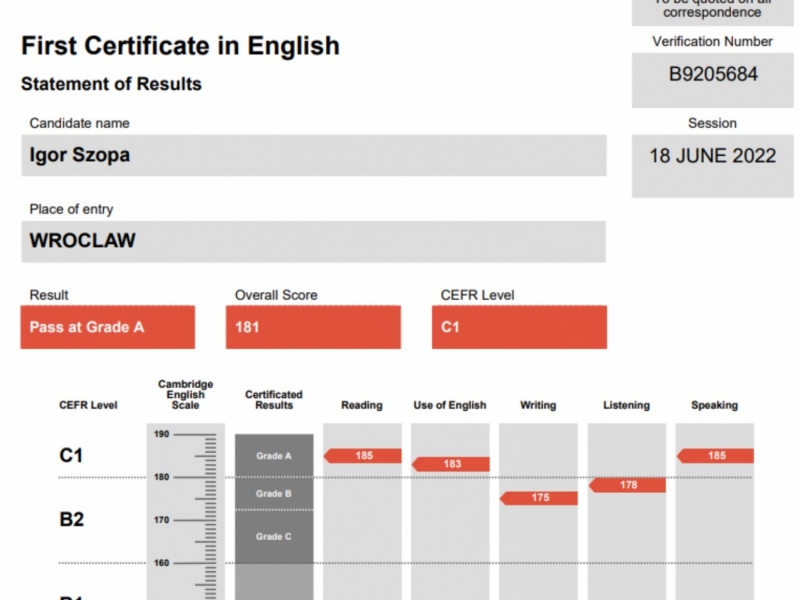Image resolution: width=800 pixels, height=600 pixels.
Task: Click the 'Grade A' band in Certificated Results
Action: (x=274, y=456)
